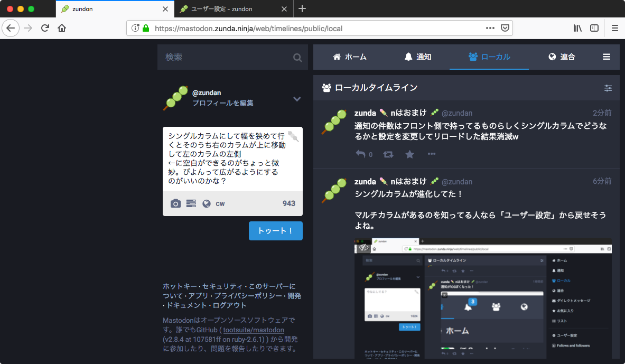The image size is (625, 364).
Task: Click the address bar URL
Action: [x=248, y=29]
